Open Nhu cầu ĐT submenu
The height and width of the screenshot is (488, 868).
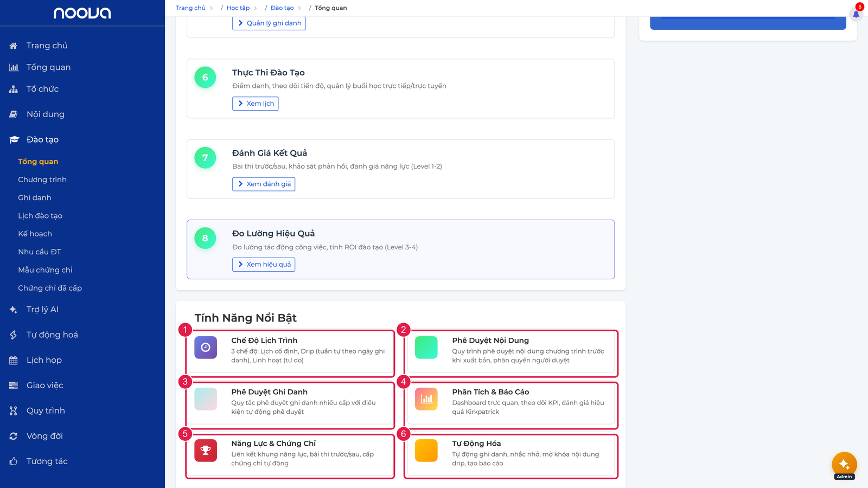pos(40,252)
